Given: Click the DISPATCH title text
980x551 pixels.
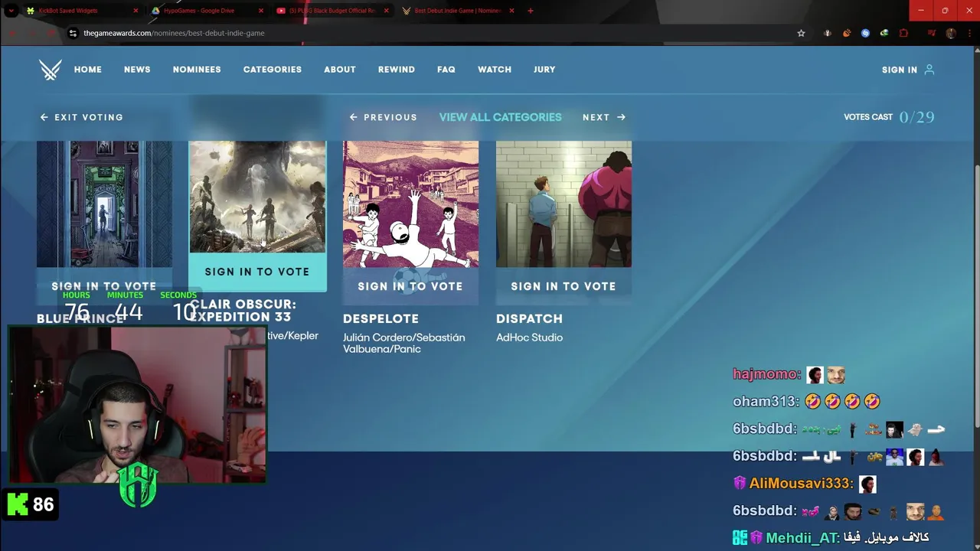Looking at the screenshot, I should coord(529,318).
